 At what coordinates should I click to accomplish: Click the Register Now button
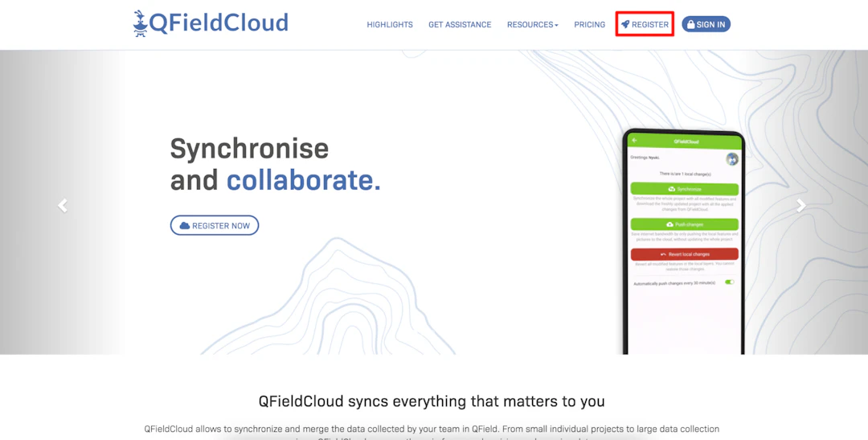(x=215, y=225)
